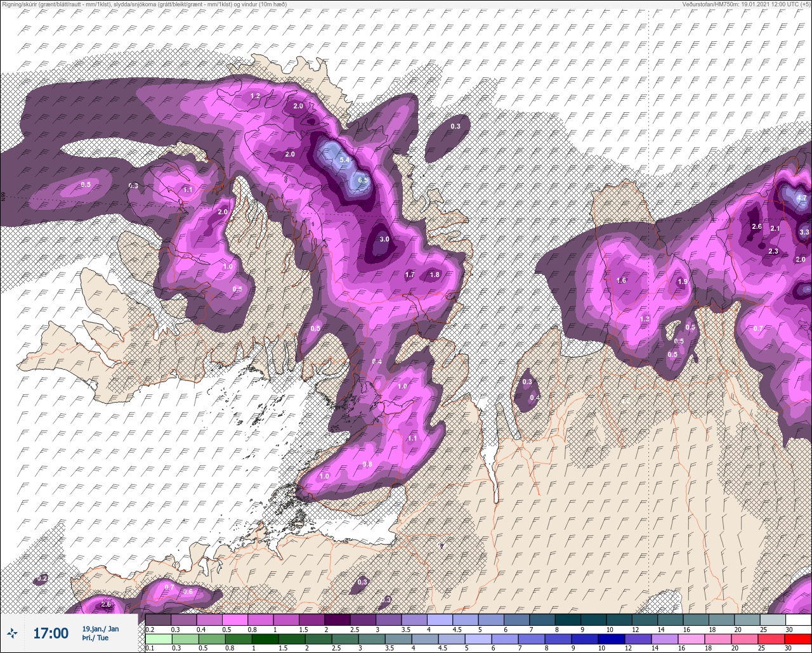The width and height of the screenshot is (812, 653).
Task: Click the 1.2 value label on the map
Action: [x=255, y=96]
